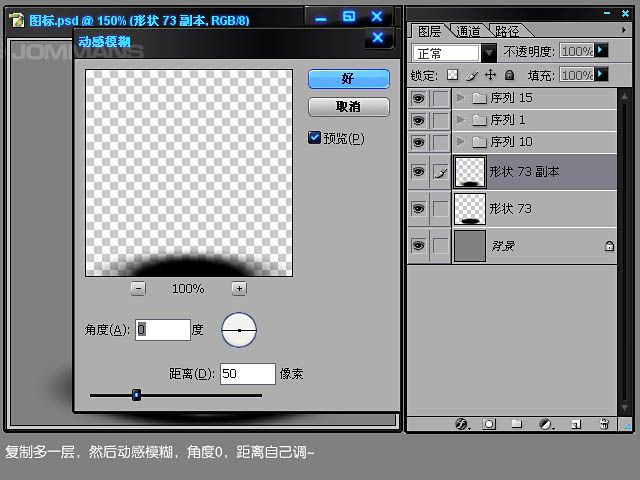The image size is (640, 480).
Task: Select the 背景 layer thumbnail
Action: pyautogui.click(x=470, y=246)
